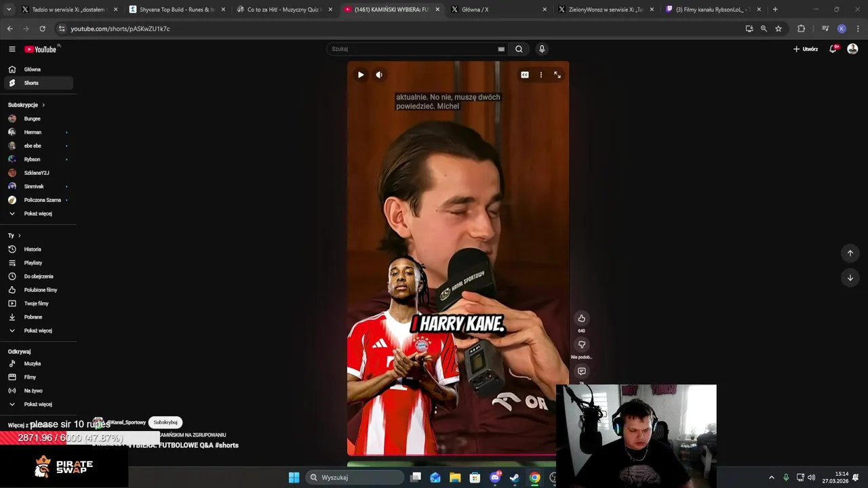Expand the Ty section chevron
The image size is (868, 488).
pyautogui.click(x=19, y=236)
